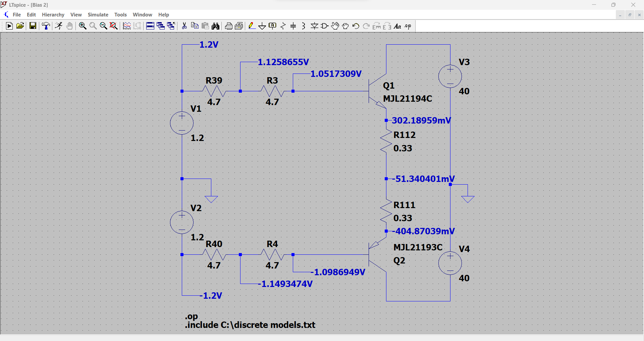Open the Window menu
Screen dimensions: 644x341
(x=142, y=15)
